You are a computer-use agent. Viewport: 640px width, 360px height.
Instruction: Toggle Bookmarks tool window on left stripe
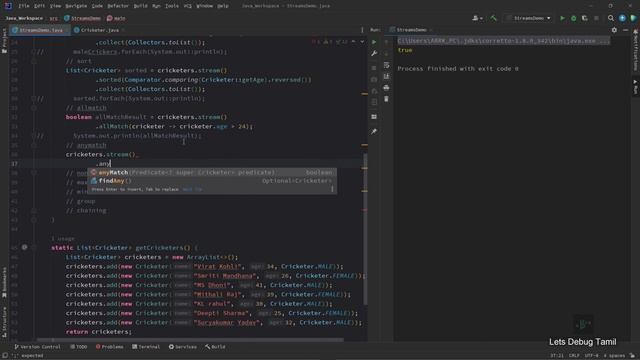click(x=4, y=282)
